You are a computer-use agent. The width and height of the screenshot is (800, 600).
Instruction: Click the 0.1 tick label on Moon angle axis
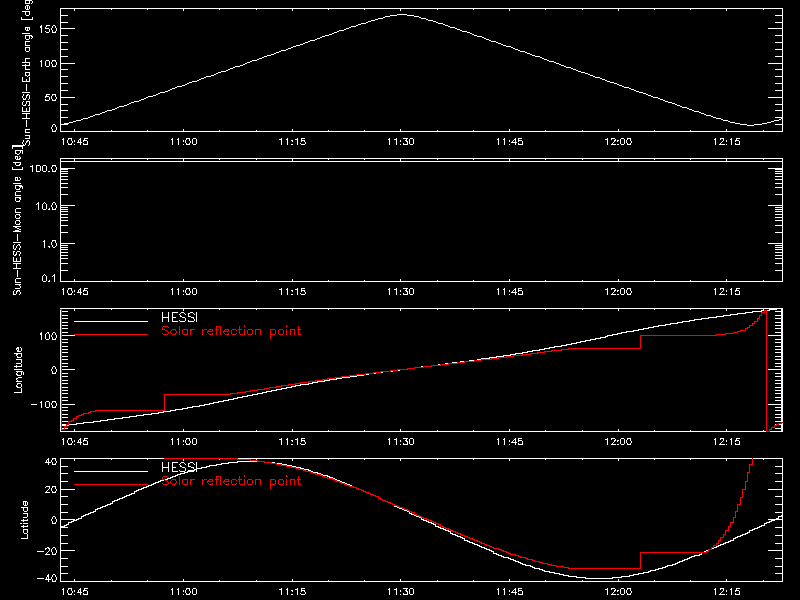49,278
